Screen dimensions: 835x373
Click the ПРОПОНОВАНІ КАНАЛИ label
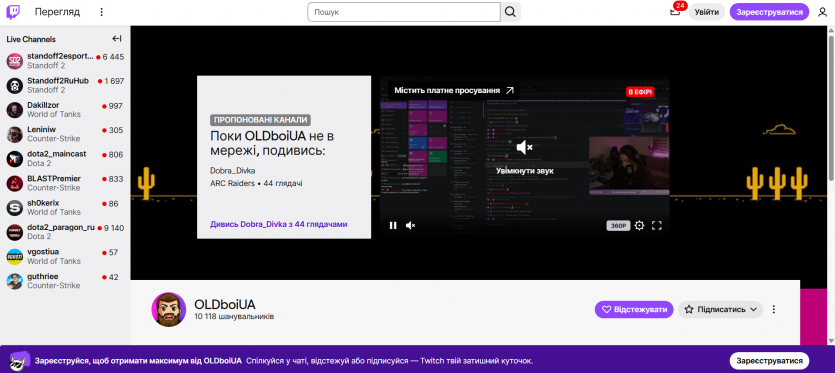point(260,120)
